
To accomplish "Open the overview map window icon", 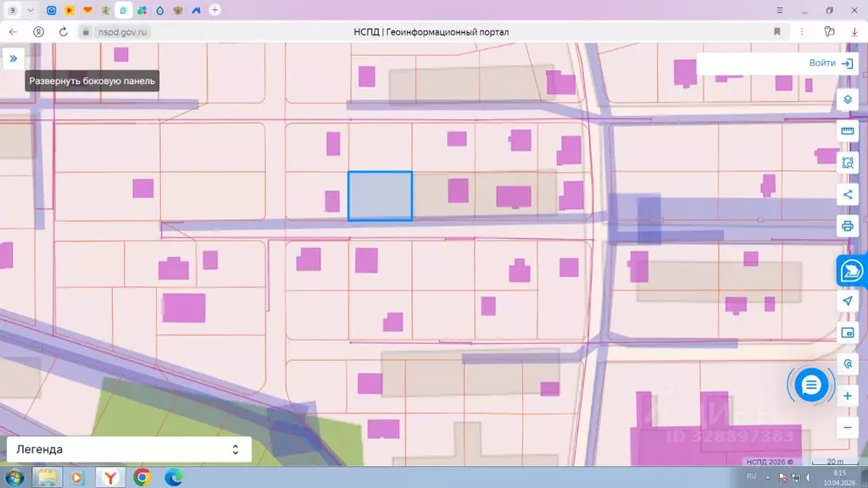I will pyautogui.click(x=847, y=332).
